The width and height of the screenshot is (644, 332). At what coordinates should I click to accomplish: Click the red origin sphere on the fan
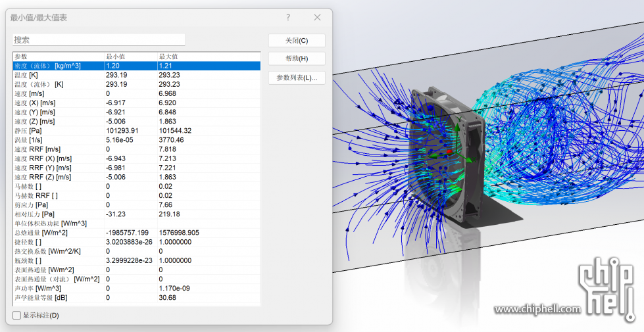(x=449, y=152)
